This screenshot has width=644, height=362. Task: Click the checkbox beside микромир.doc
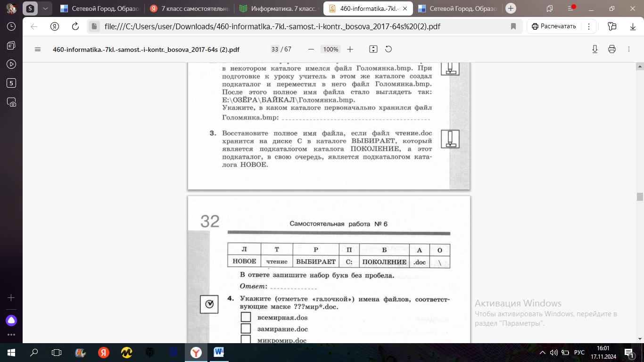coord(246,339)
